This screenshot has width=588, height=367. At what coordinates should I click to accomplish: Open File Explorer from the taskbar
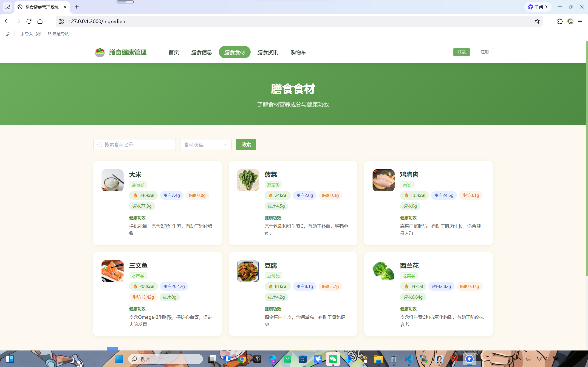[x=378, y=359]
